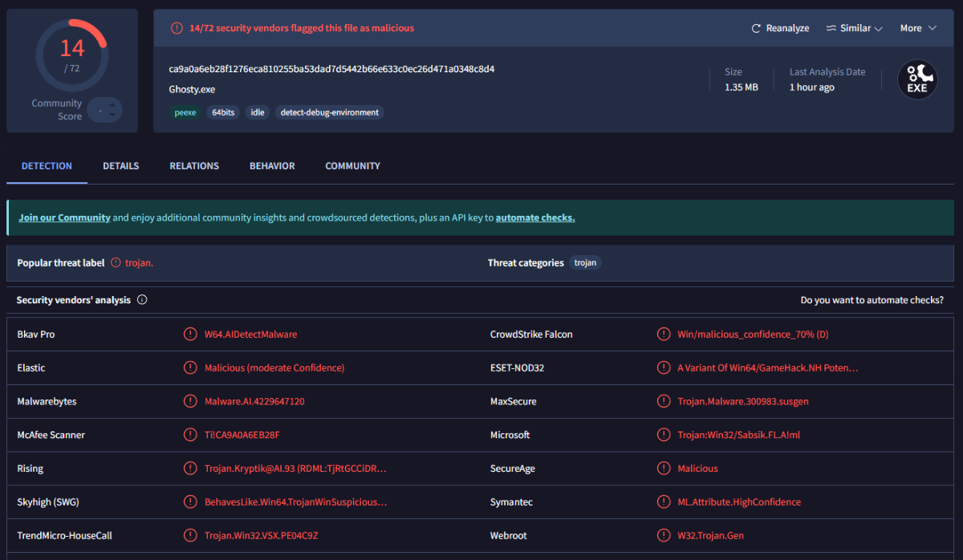The image size is (963, 560).
Task: Switch to the Detection tab
Action: coord(47,166)
